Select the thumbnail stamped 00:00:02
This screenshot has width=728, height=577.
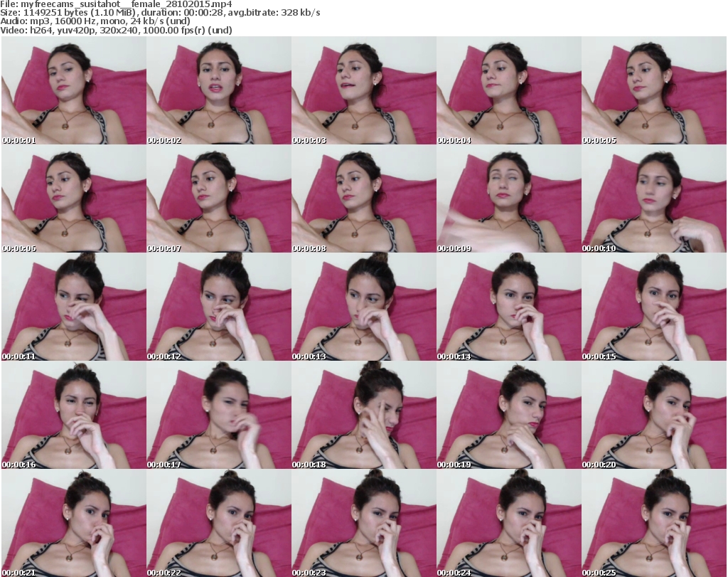pyautogui.click(x=219, y=90)
